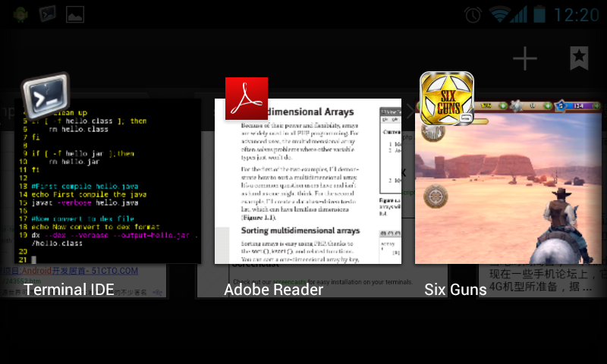Tap the 12:20 clock
607x364 pixels.
pos(577,15)
